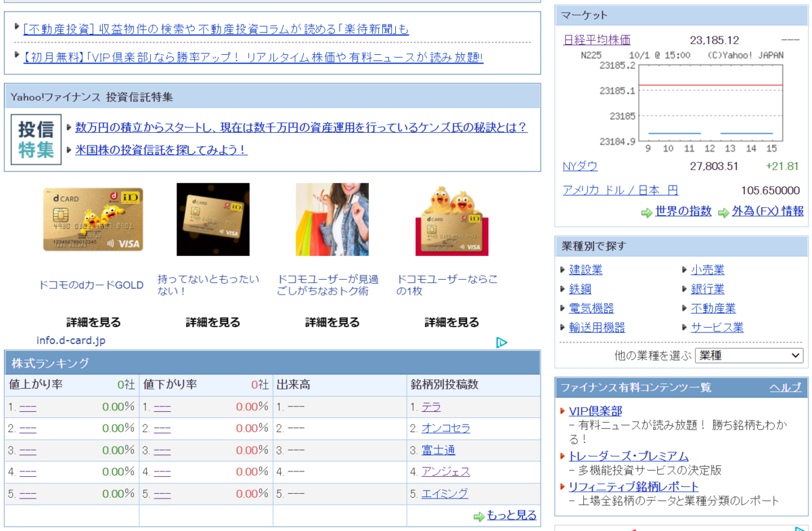The height and width of the screenshot is (531, 812).
Task: Open the 業種 (industry) dropdown menu
Action: click(x=748, y=355)
